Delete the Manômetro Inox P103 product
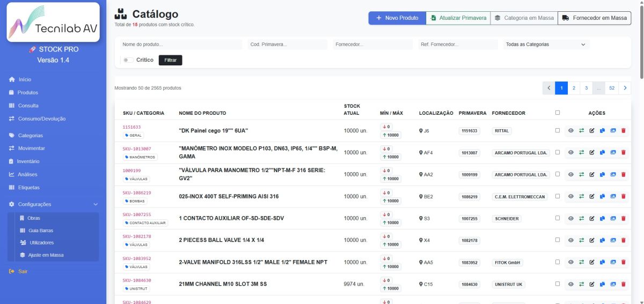644x304 pixels. tap(623, 152)
